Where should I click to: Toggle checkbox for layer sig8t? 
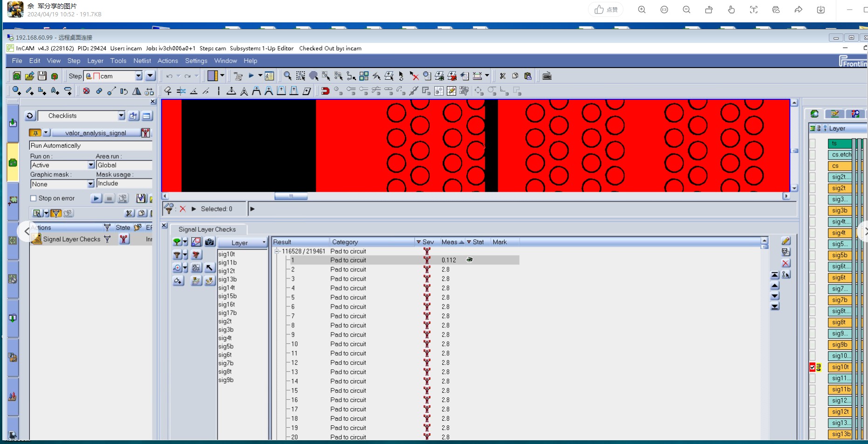[x=813, y=322]
